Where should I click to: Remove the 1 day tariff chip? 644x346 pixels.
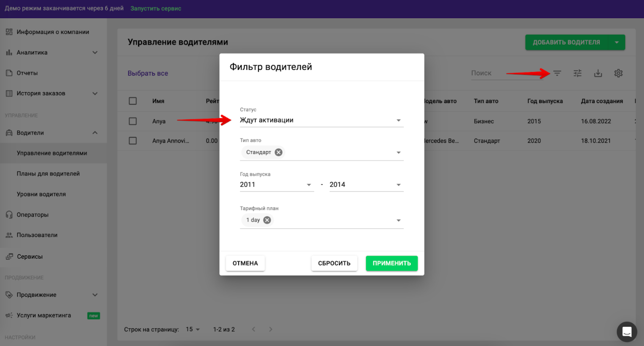tap(267, 220)
